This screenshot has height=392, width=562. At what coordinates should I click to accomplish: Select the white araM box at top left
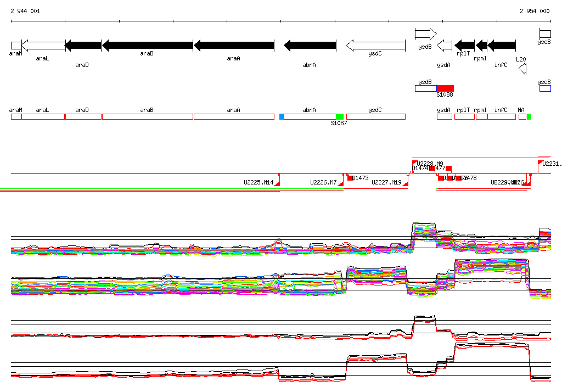(x=16, y=46)
